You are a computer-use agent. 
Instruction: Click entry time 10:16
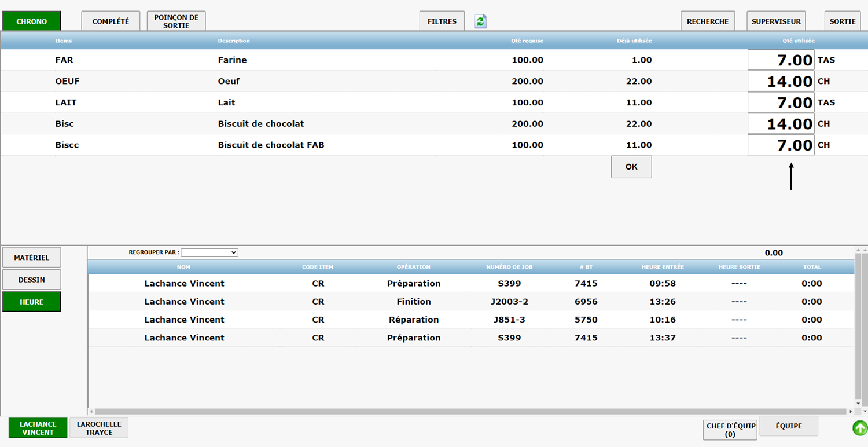[663, 320]
